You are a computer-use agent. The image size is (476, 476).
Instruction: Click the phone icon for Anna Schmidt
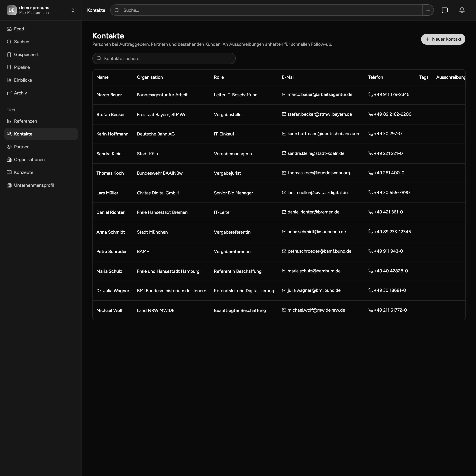370,232
